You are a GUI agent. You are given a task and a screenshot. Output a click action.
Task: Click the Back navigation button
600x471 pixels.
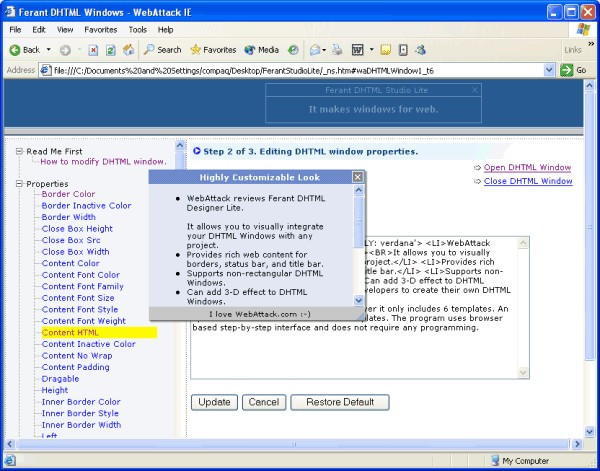point(25,50)
